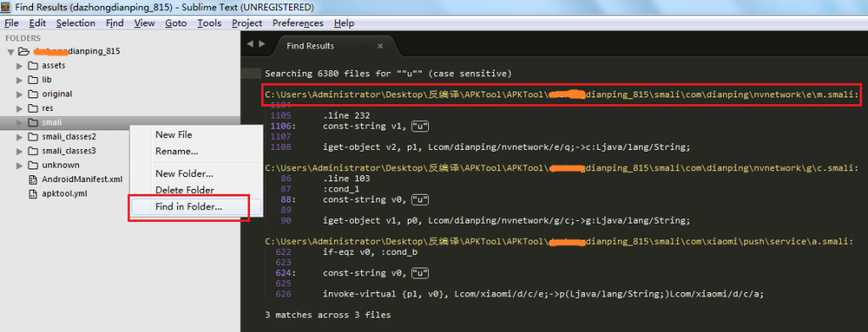Viewport: 868px width, 332px height.
Task: Open the Project menu
Action: [x=247, y=23]
